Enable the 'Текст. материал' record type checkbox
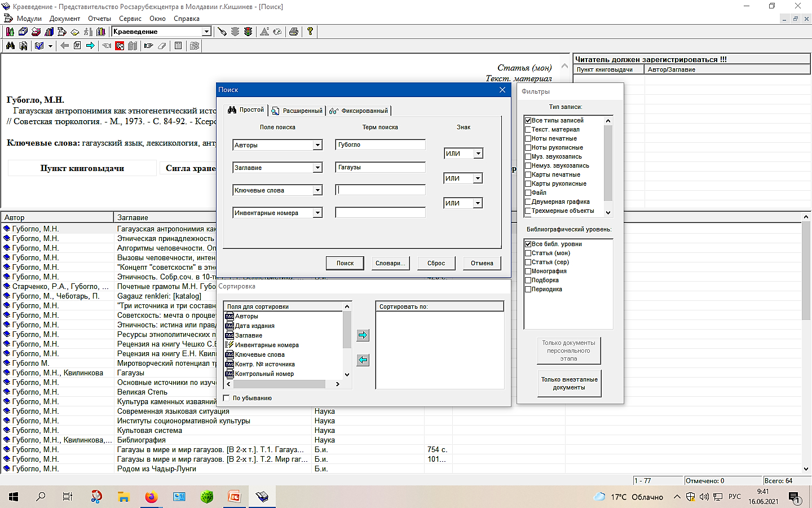 pos(528,129)
